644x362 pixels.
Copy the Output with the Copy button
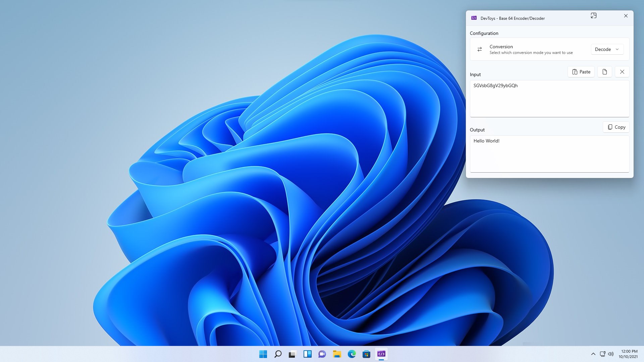point(616,127)
